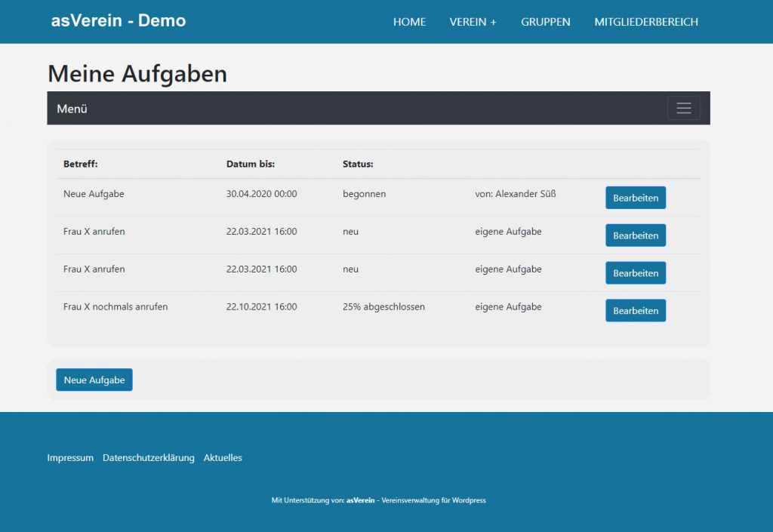Select the date 30.04.2020 00:00
This screenshot has height=532, width=773.
coord(261,194)
